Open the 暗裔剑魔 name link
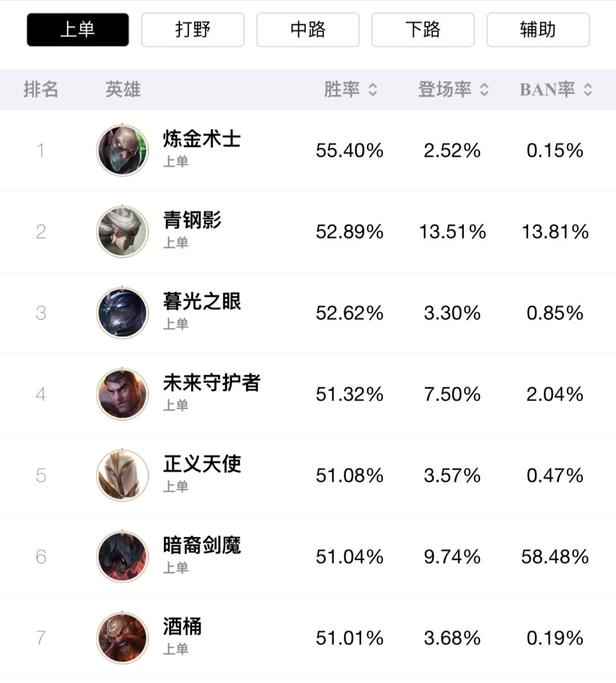This screenshot has height=683, width=616. pyautogui.click(x=202, y=545)
